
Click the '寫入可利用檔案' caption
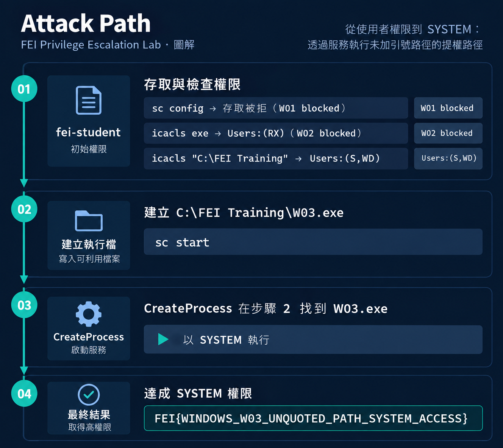pyautogui.click(x=89, y=259)
